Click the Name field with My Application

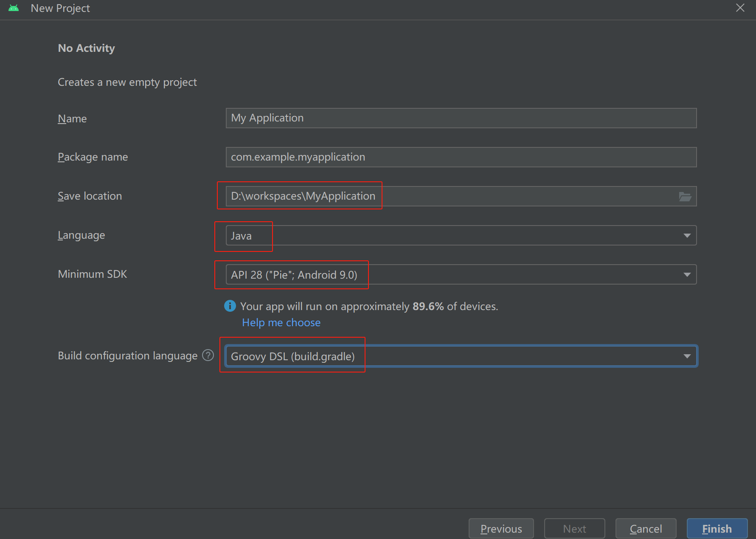[x=461, y=118]
